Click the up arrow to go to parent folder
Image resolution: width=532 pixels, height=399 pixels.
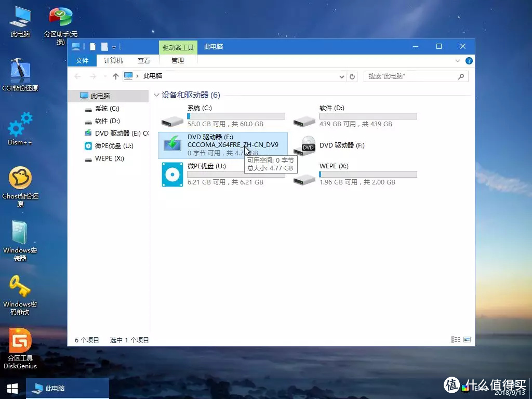(115, 76)
